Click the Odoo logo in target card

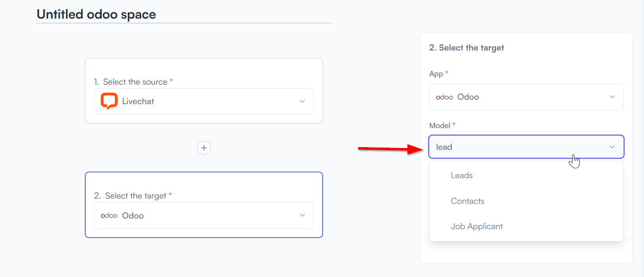[x=109, y=215]
